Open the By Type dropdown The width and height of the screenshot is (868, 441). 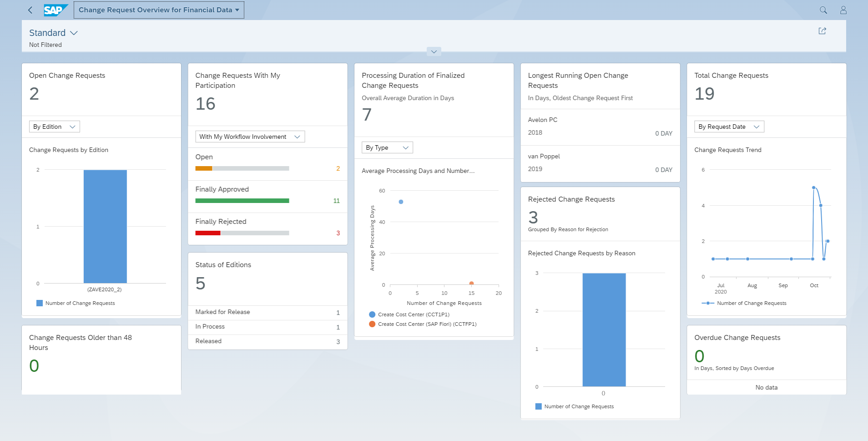[387, 147]
